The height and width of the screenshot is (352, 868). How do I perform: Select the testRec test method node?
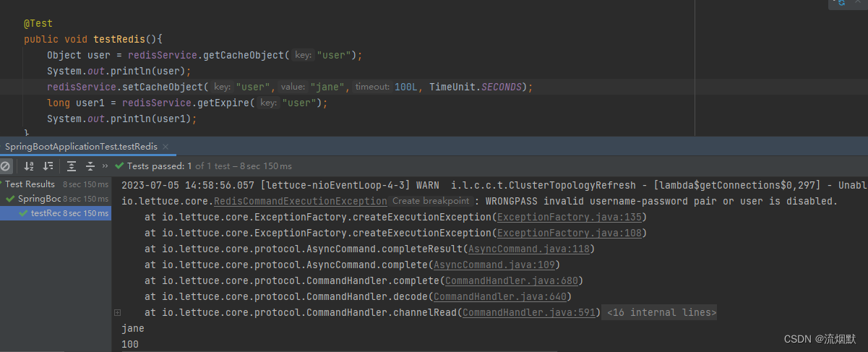(x=46, y=213)
